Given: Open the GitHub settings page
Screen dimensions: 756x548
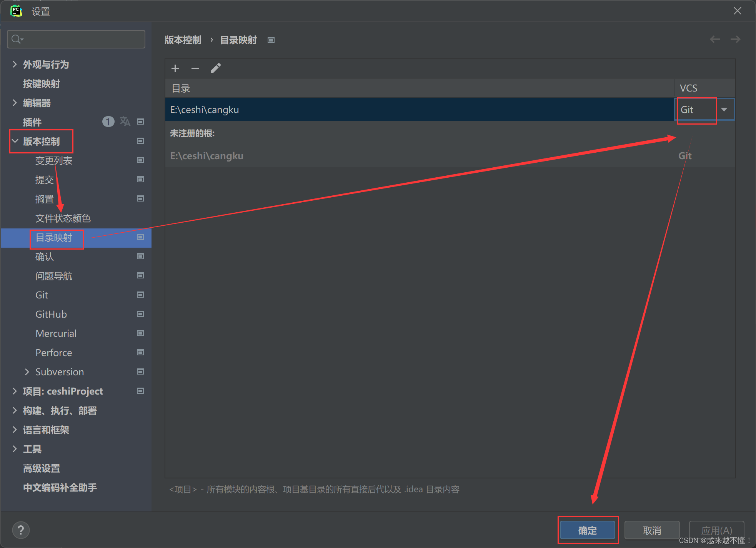Looking at the screenshot, I should (x=51, y=314).
